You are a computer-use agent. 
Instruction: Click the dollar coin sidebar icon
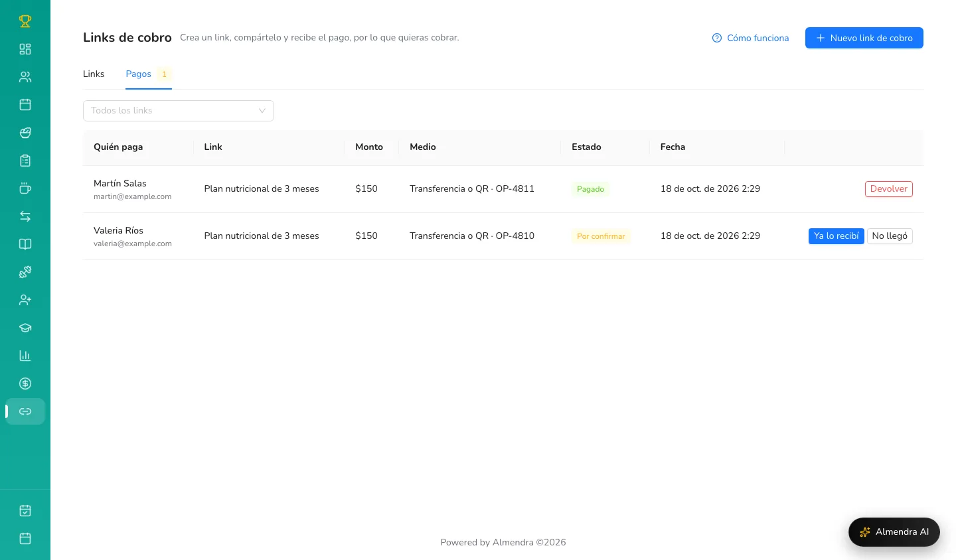click(x=25, y=384)
